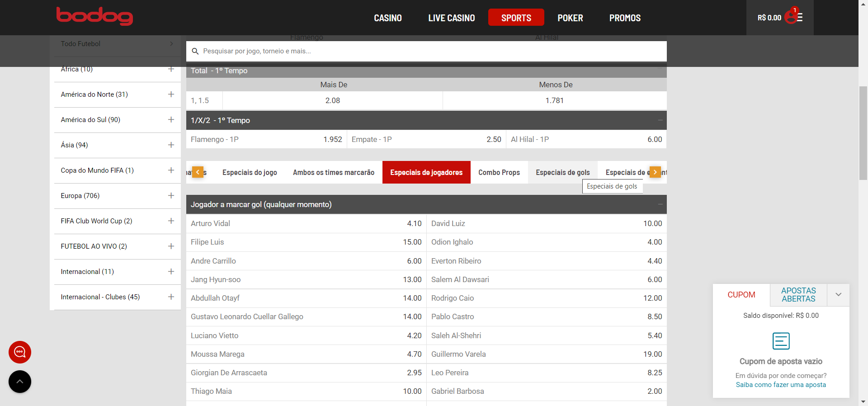The image size is (868, 406).
Task: Pick Gustavo Leonardo Cuellar Gallego to score
Action: tap(306, 316)
